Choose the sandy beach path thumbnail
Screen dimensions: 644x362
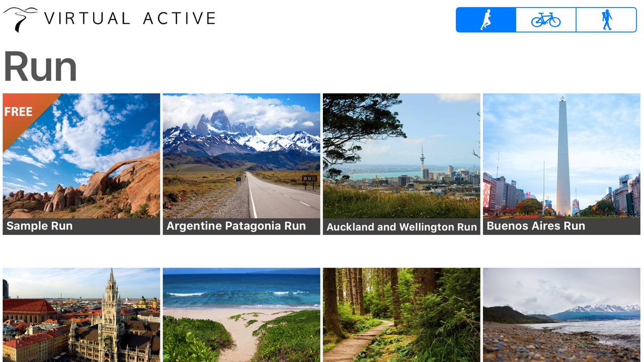click(242, 315)
